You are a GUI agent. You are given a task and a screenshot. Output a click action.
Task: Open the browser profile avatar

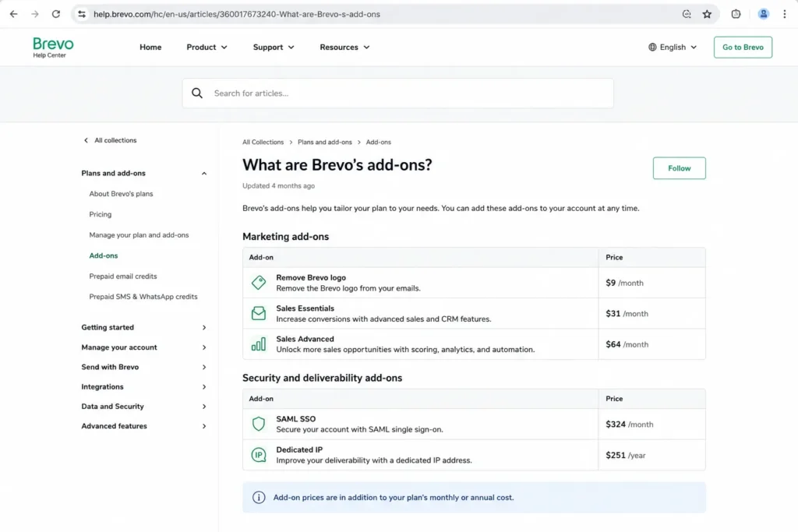pyautogui.click(x=763, y=14)
